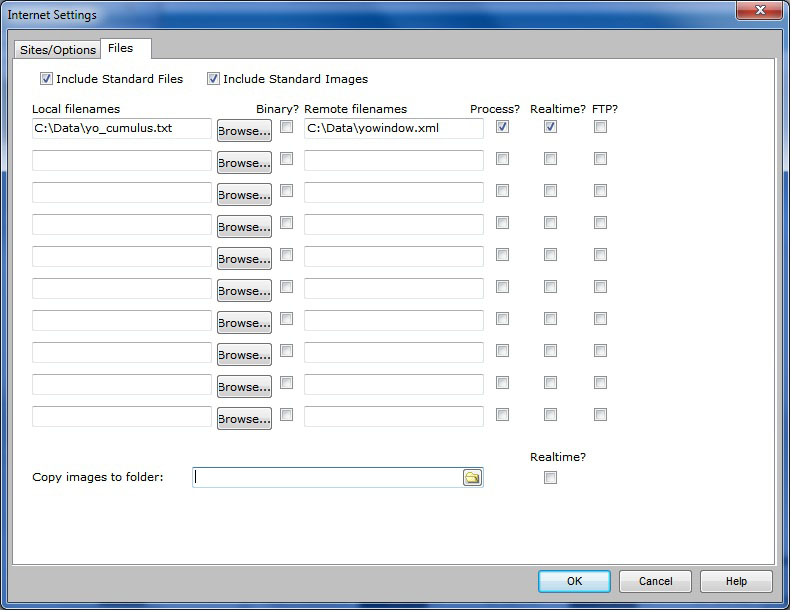
Task: Uncheck Include Standard Files
Action: pyautogui.click(x=46, y=79)
